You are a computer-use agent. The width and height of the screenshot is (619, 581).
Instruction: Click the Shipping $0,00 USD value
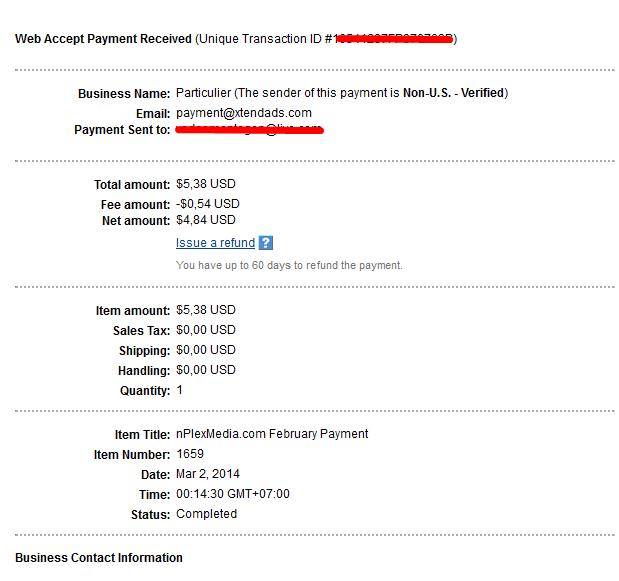pos(206,350)
